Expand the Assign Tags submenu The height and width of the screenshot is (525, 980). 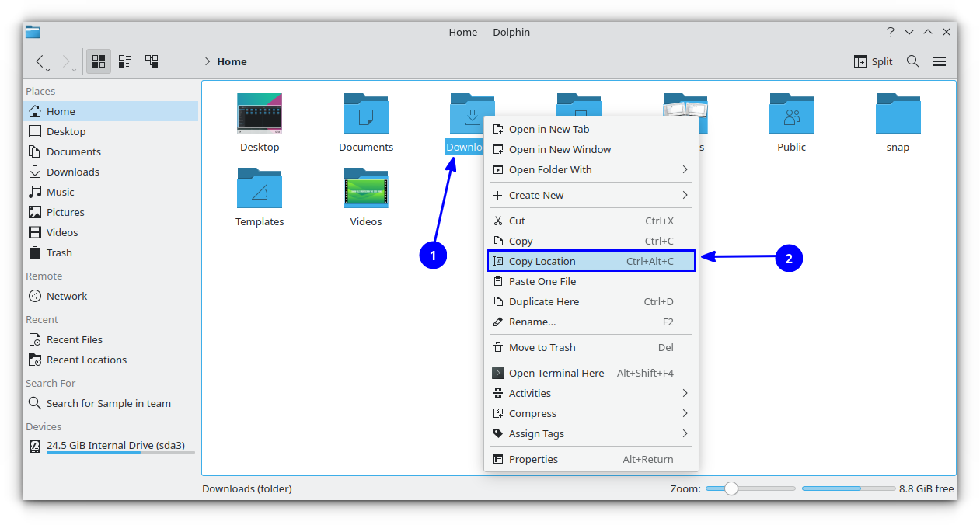(535, 433)
